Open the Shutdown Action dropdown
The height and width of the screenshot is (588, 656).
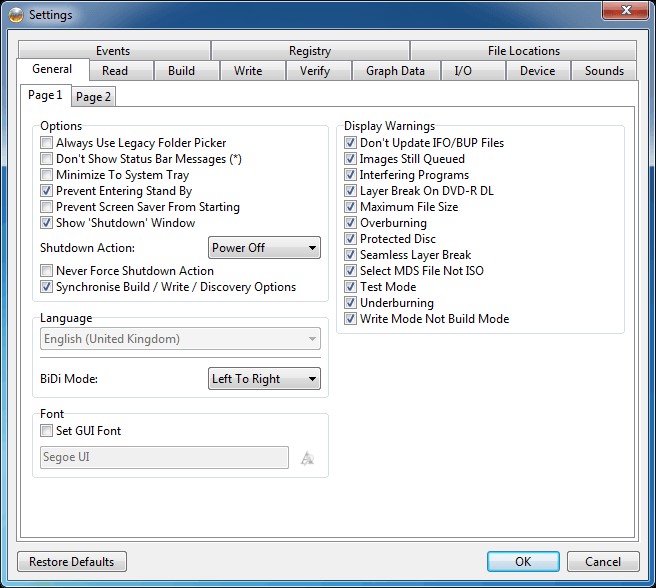click(x=264, y=248)
